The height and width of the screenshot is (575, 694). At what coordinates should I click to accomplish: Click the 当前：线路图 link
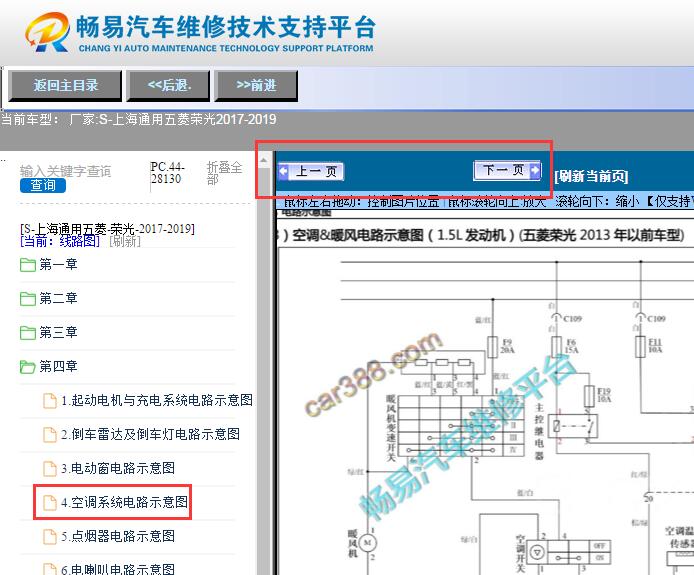coord(60,241)
